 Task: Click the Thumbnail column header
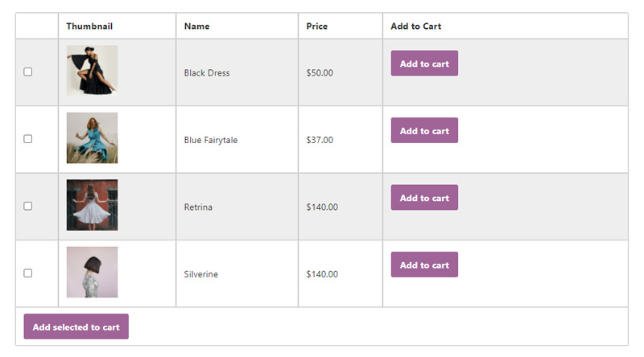tap(89, 27)
